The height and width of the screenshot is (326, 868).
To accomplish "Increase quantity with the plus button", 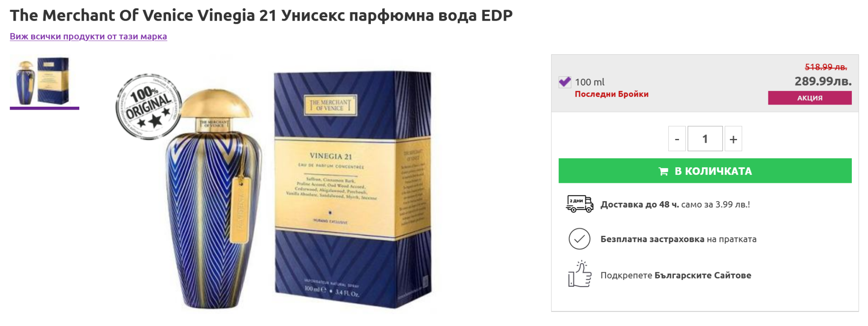I will [x=733, y=138].
